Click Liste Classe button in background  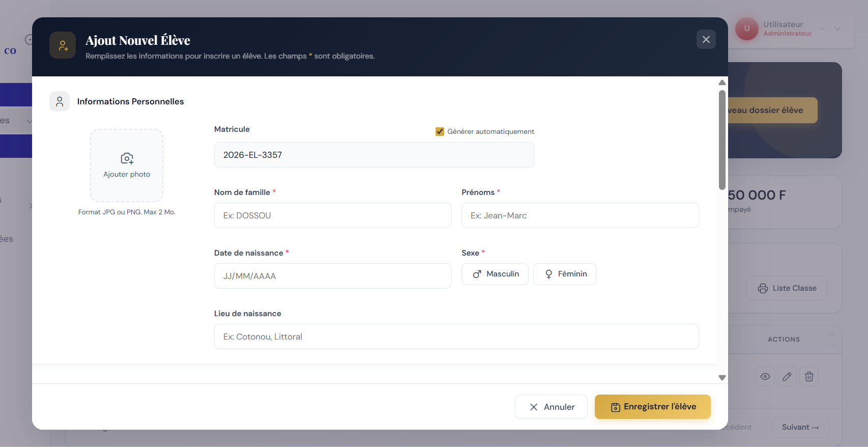point(787,288)
